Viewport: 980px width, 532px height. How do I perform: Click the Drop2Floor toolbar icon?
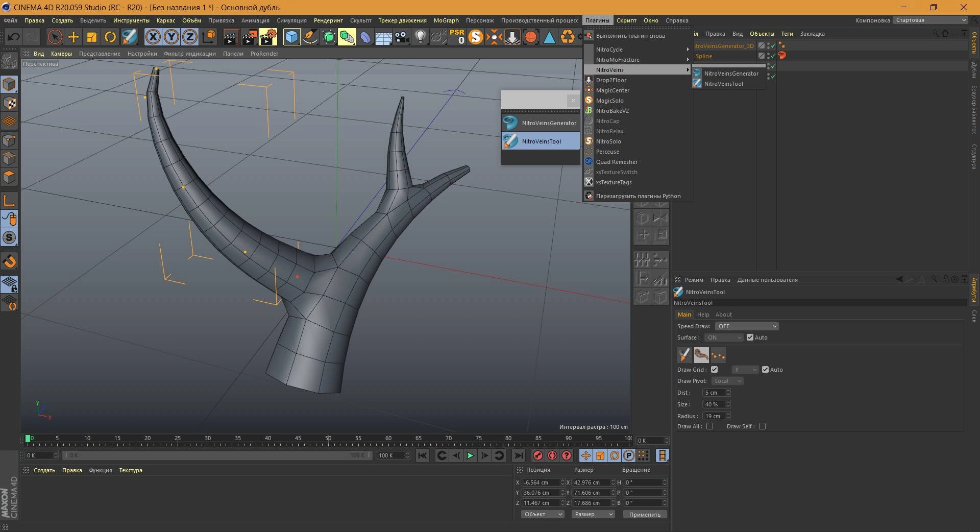512,37
